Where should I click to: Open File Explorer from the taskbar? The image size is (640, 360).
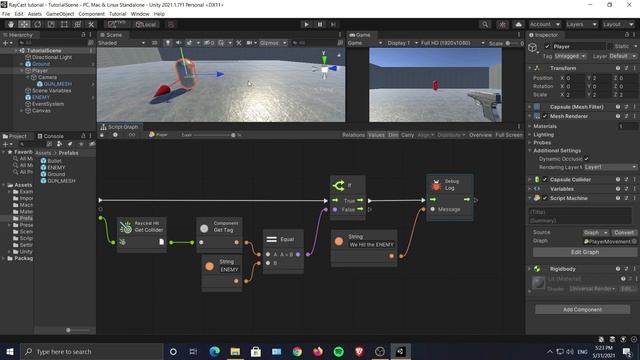(x=235, y=351)
